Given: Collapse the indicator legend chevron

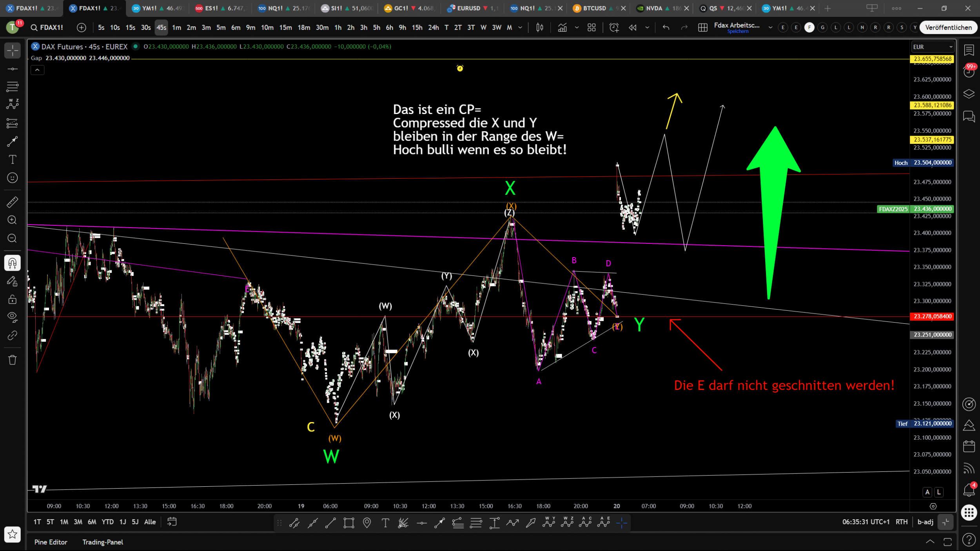Looking at the screenshot, I should click(x=37, y=70).
